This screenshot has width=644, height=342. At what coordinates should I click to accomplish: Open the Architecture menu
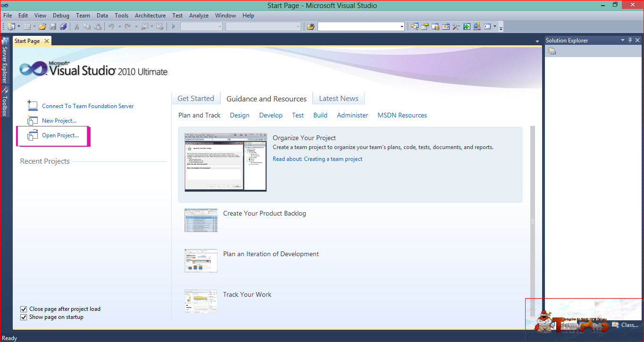pos(150,15)
